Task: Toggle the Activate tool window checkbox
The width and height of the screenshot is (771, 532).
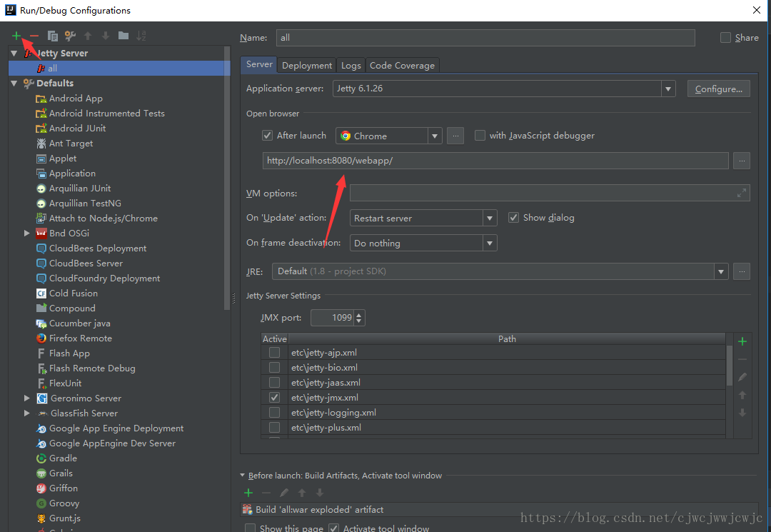Action: pos(333,528)
